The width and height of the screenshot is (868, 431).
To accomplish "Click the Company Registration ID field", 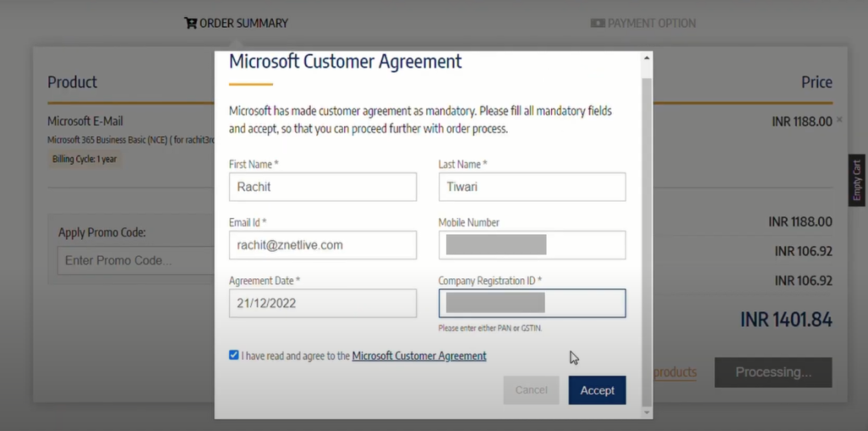I will 532,303.
